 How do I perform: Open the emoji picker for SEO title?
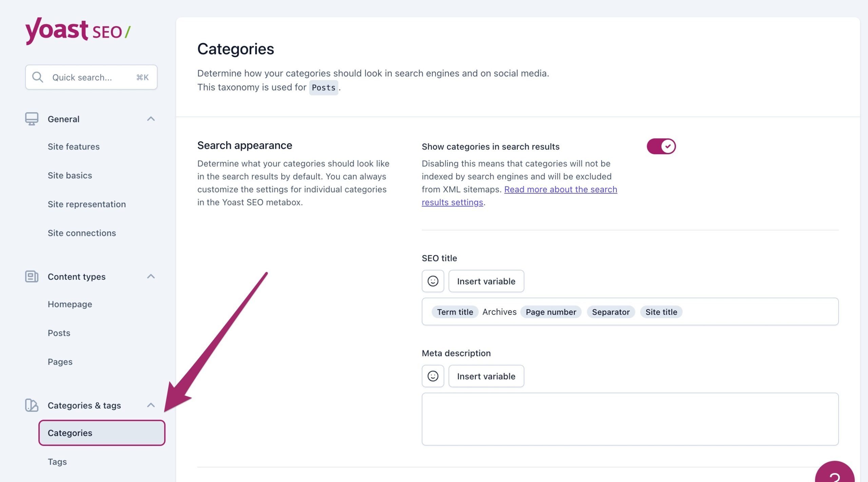click(x=432, y=281)
